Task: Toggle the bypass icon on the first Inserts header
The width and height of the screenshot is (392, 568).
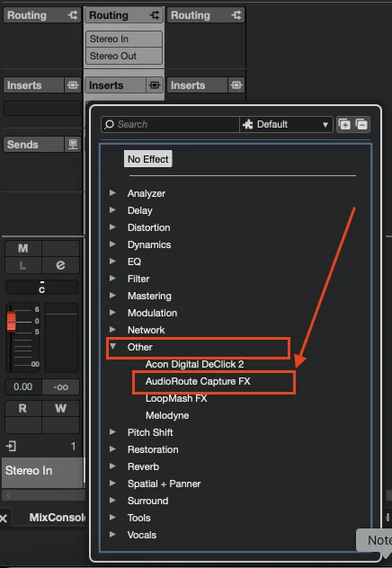Action: (73, 85)
